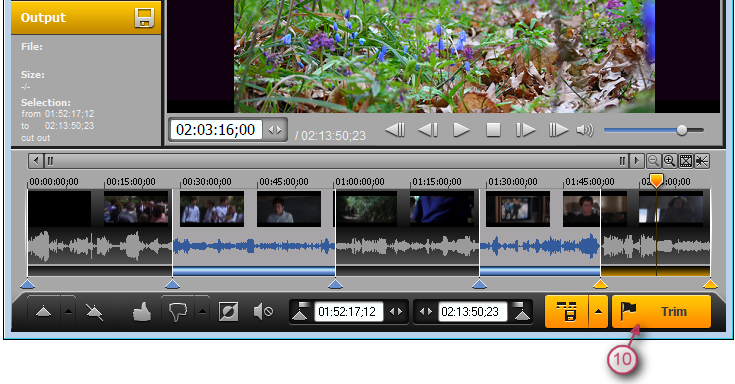Click the volume slider knob
This screenshot has width=735, height=384.
click(682, 130)
